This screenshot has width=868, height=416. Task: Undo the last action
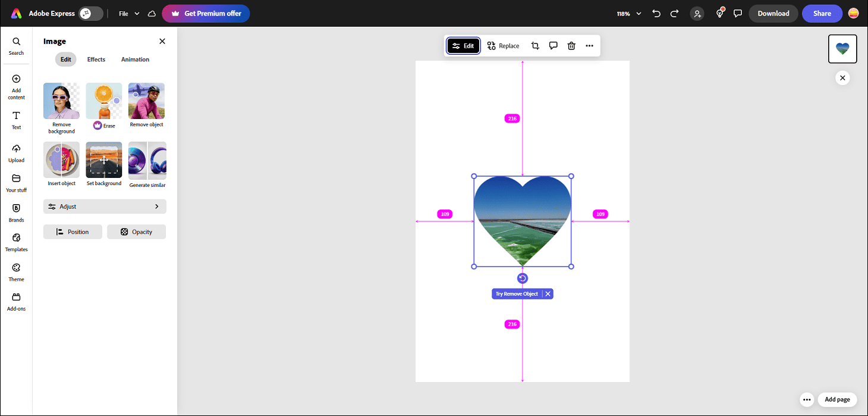656,12
